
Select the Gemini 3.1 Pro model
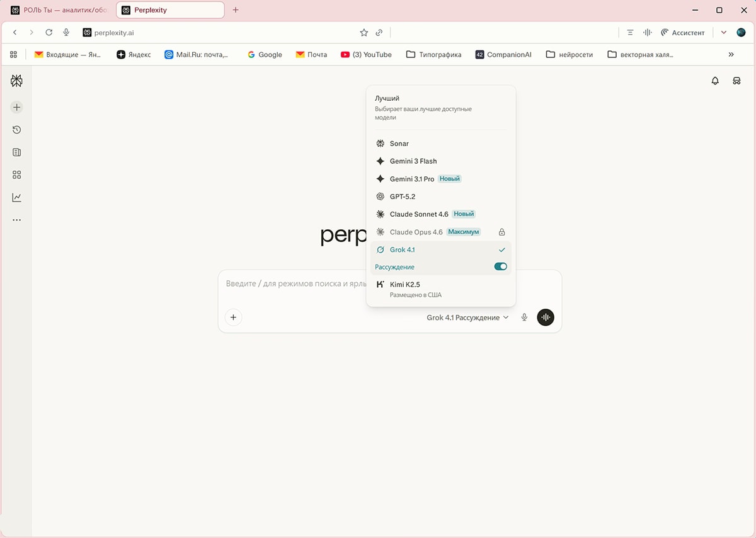coord(441,179)
